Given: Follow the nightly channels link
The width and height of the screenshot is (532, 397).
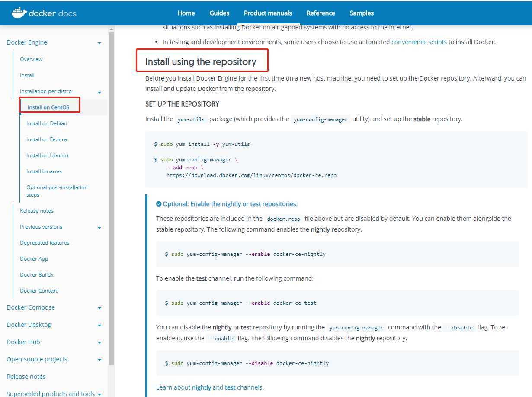Looking at the screenshot, I should 202,387.
